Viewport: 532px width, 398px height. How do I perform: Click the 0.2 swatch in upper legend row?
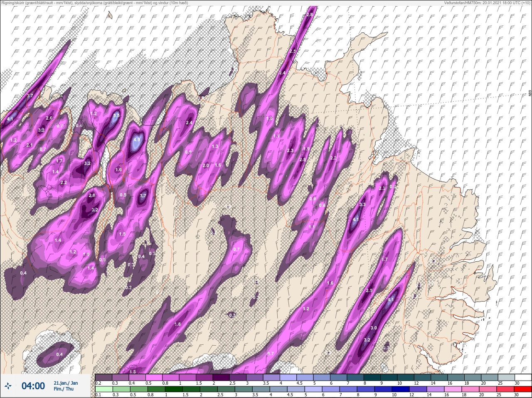(103, 377)
